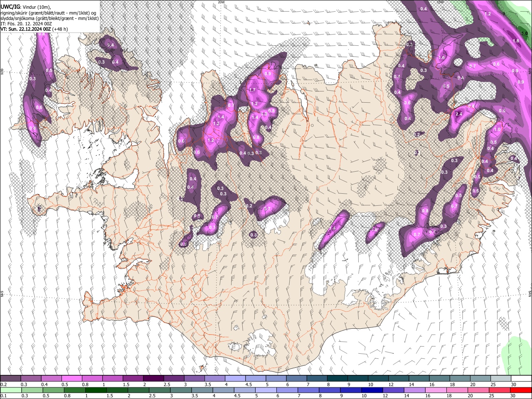Select the pale green 0.1–0.3 lower legend swatch

(x=10, y=390)
